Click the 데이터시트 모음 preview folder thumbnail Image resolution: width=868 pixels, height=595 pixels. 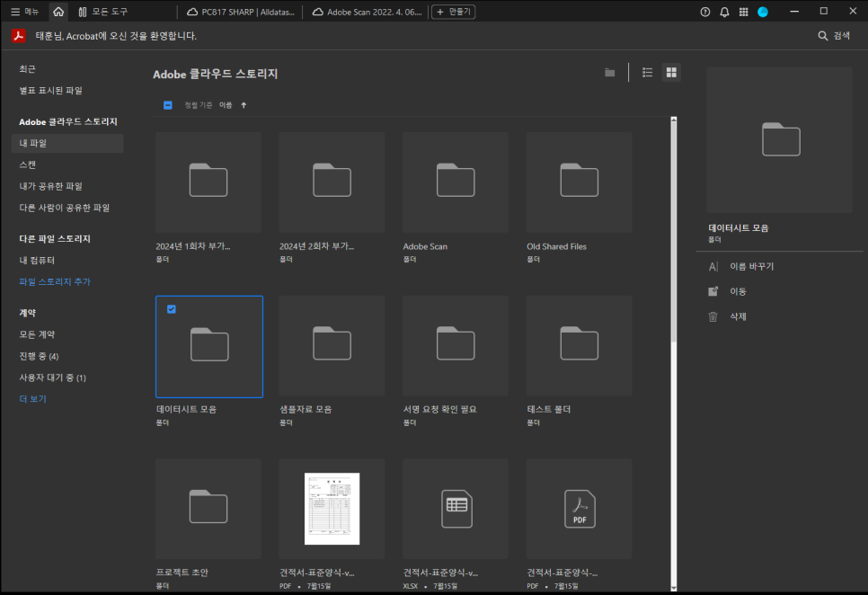tap(779, 140)
